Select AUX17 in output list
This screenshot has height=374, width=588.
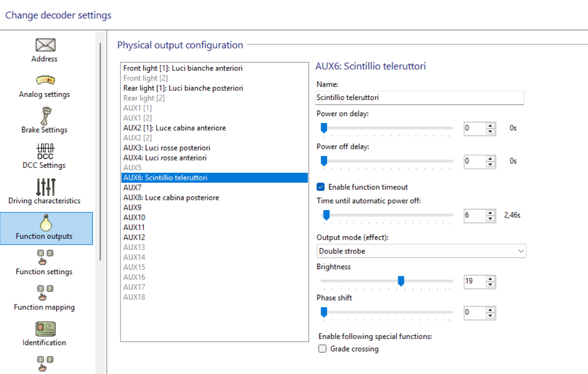point(214,287)
